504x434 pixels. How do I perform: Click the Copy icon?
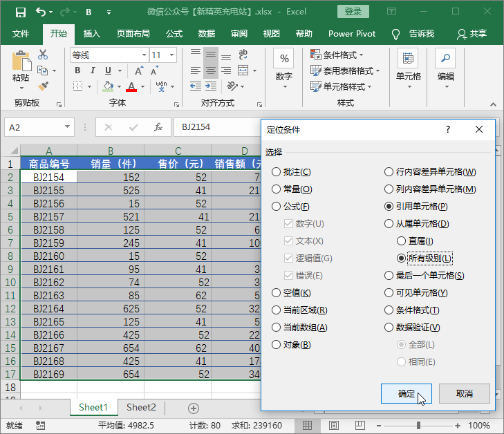[42, 70]
